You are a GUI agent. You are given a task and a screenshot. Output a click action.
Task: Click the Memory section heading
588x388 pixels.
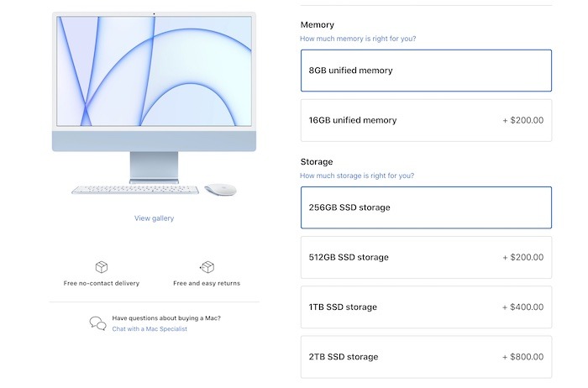click(318, 24)
